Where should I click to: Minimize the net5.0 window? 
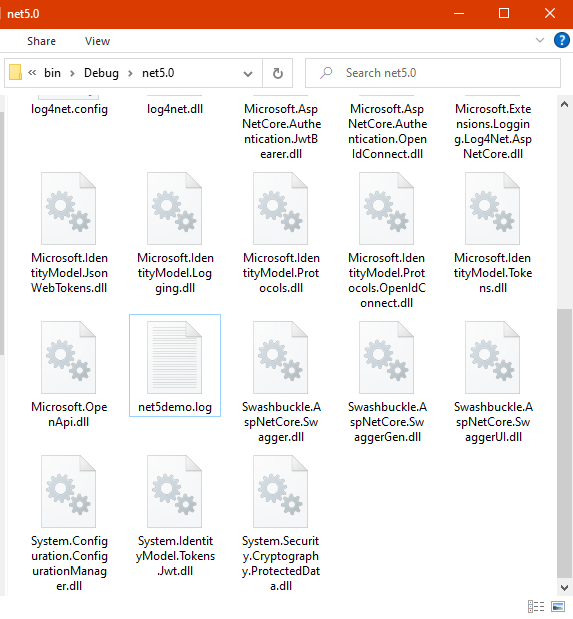click(x=458, y=14)
